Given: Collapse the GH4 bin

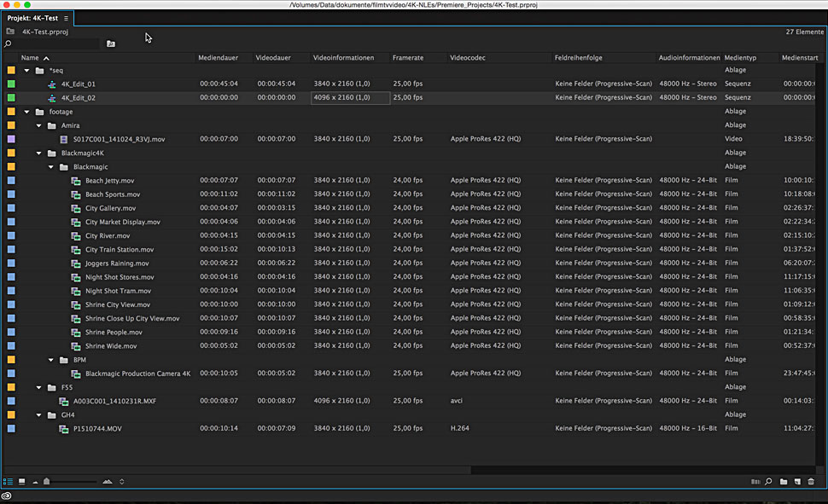Looking at the screenshot, I should pos(39,414).
